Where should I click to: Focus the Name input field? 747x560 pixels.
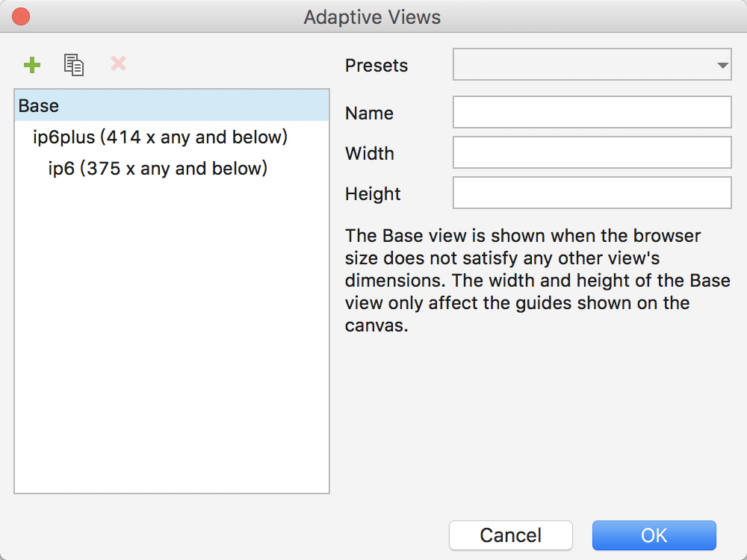[592, 113]
